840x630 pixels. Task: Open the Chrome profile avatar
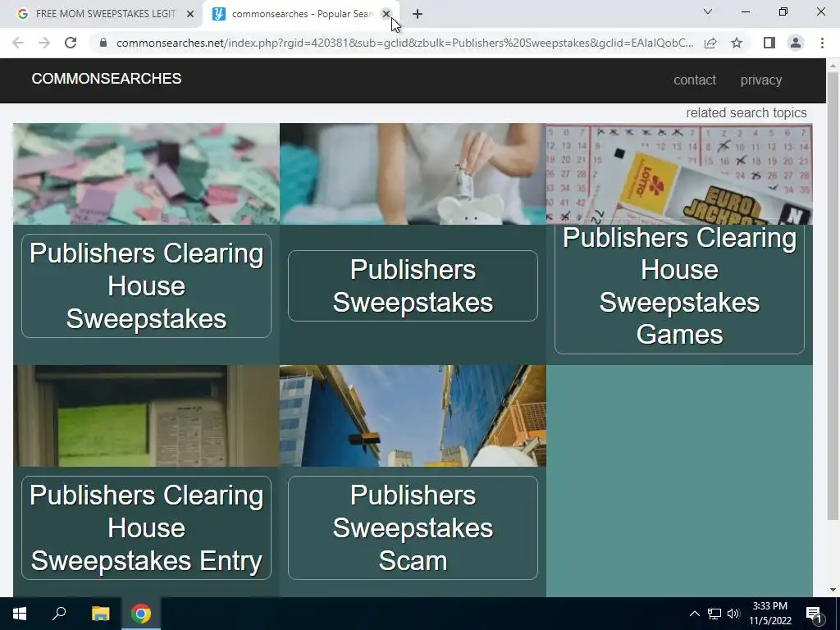tap(796, 43)
